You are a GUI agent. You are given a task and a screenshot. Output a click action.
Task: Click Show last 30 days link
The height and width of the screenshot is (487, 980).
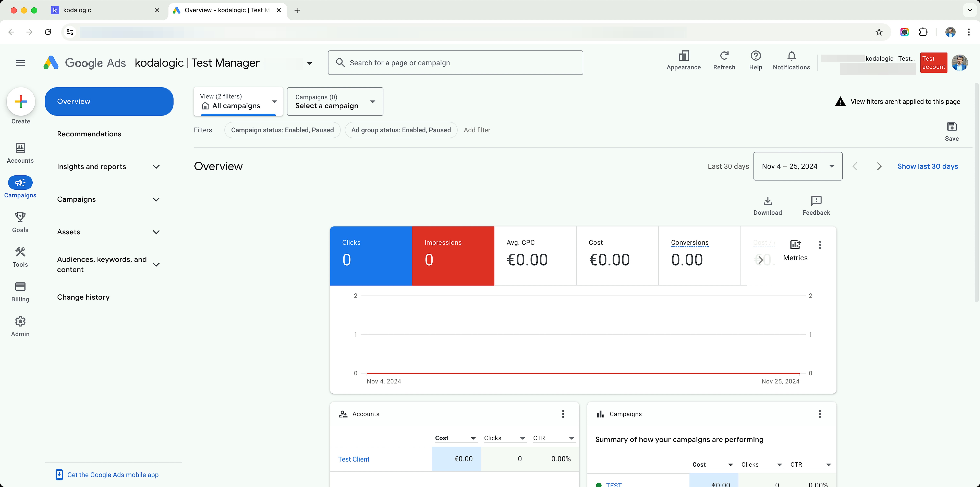point(927,166)
